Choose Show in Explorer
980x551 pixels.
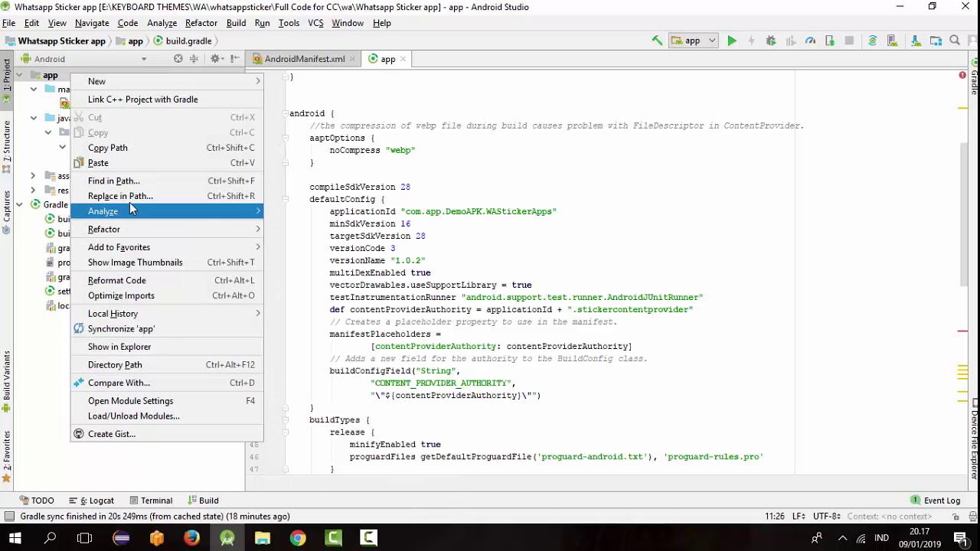click(167, 347)
